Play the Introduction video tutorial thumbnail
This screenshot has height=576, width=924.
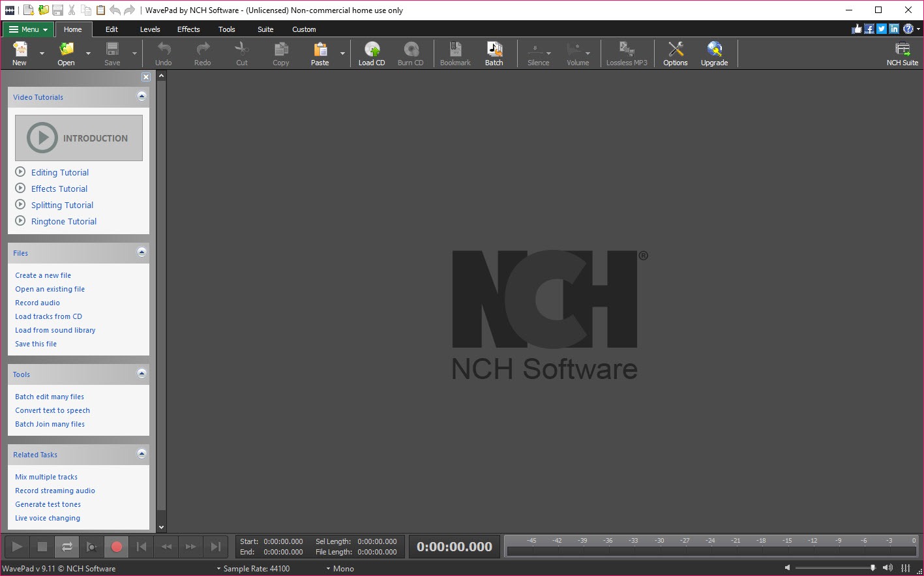[x=79, y=138]
